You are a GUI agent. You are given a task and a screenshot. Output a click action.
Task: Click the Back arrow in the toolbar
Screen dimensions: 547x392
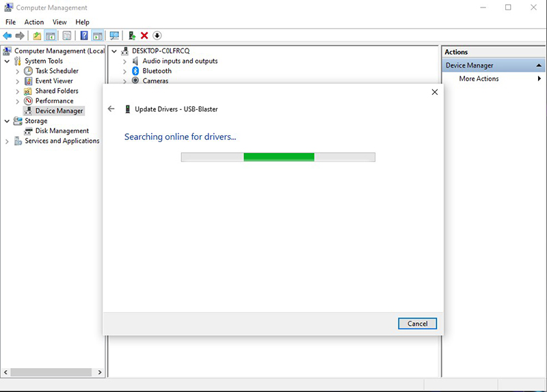point(7,36)
